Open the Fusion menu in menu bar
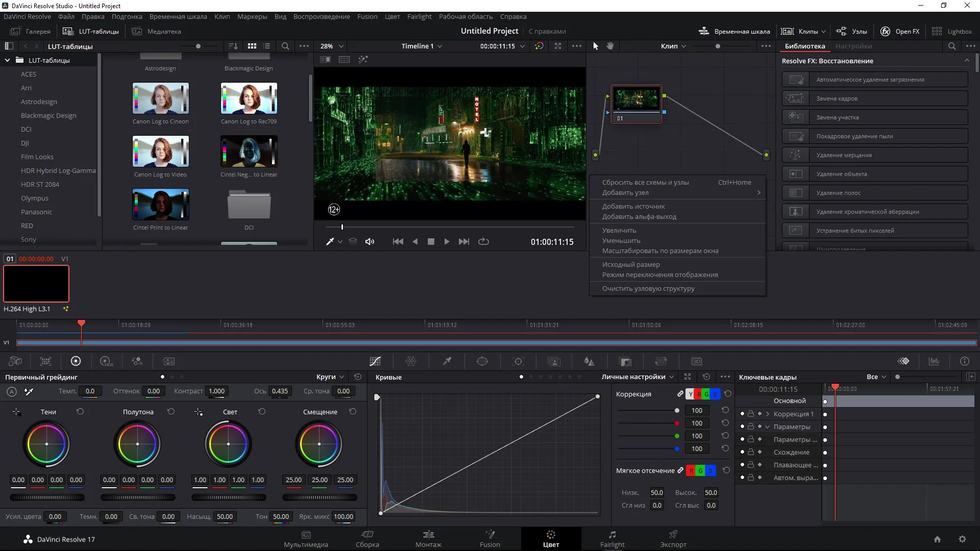Screen dimensions: 980x551 (x=367, y=16)
